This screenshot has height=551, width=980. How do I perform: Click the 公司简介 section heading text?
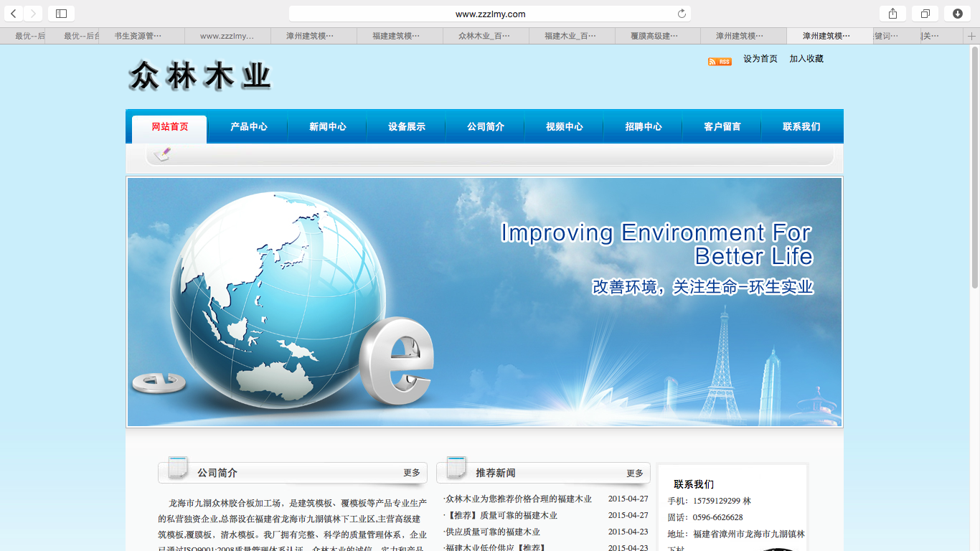[x=217, y=473]
